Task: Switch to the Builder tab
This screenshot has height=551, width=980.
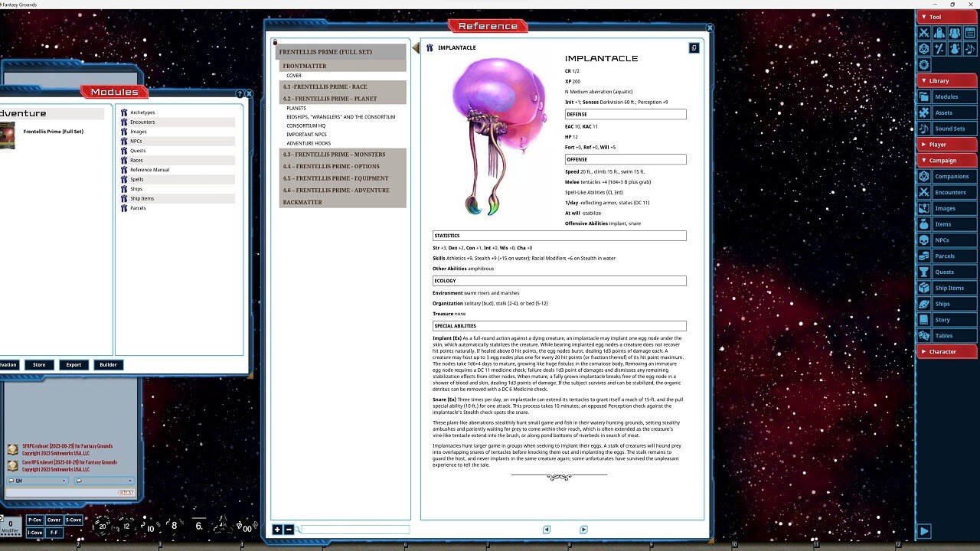Action: pyautogui.click(x=108, y=364)
